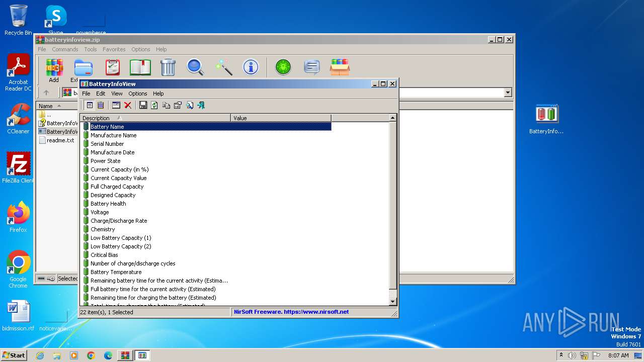Click the red X delete icon in BatteryInfoView
This screenshot has width=644, height=362.
pyautogui.click(x=128, y=105)
